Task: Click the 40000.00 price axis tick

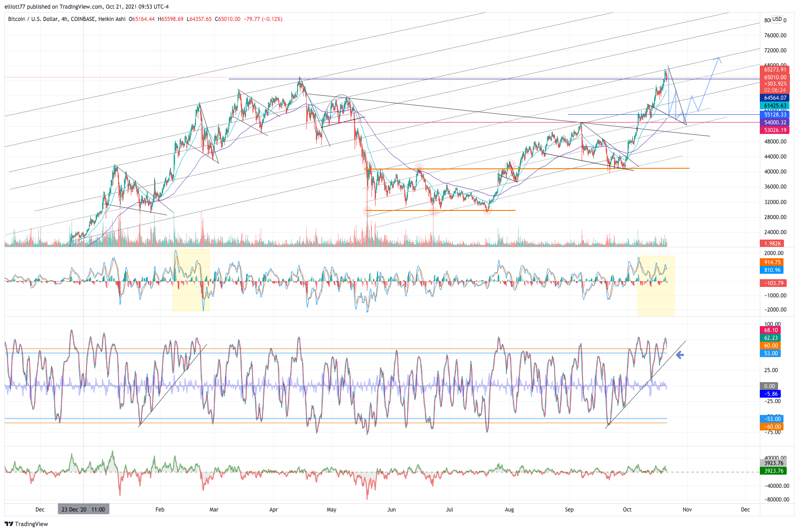Action: pyautogui.click(x=775, y=172)
